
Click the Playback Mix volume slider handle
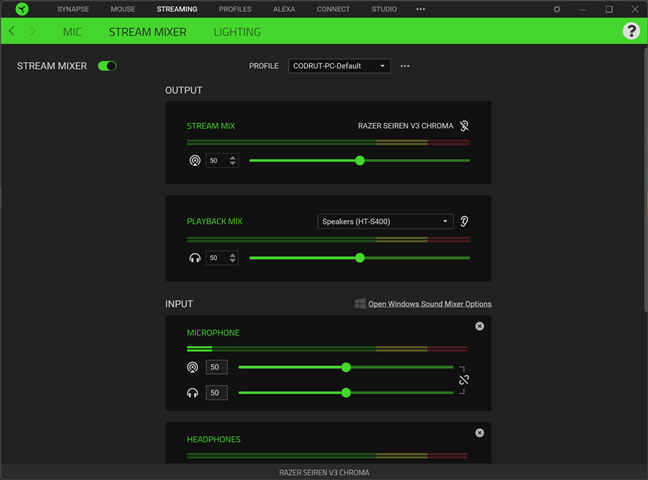click(360, 258)
